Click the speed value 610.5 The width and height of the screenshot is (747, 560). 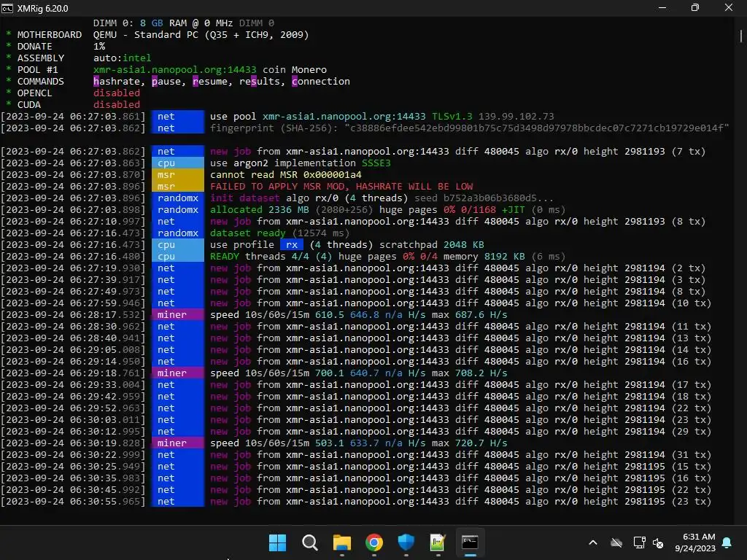click(329, 315)
